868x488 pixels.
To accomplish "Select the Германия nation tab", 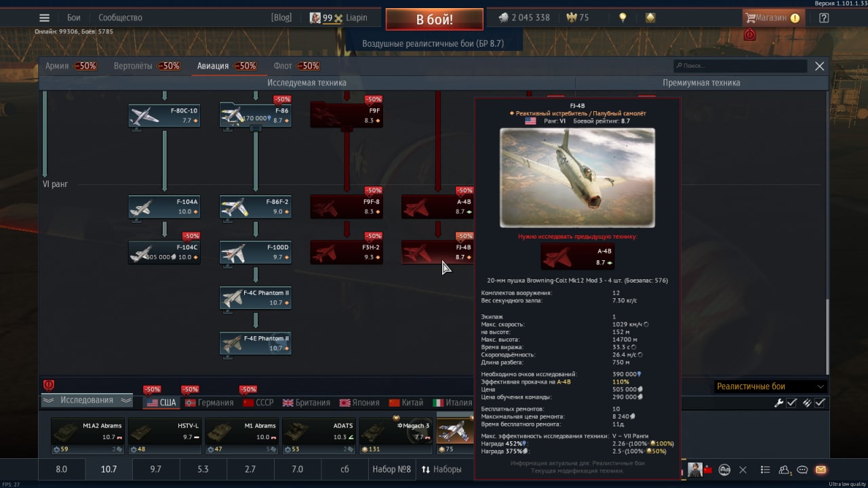I will [x=209, y=403].
